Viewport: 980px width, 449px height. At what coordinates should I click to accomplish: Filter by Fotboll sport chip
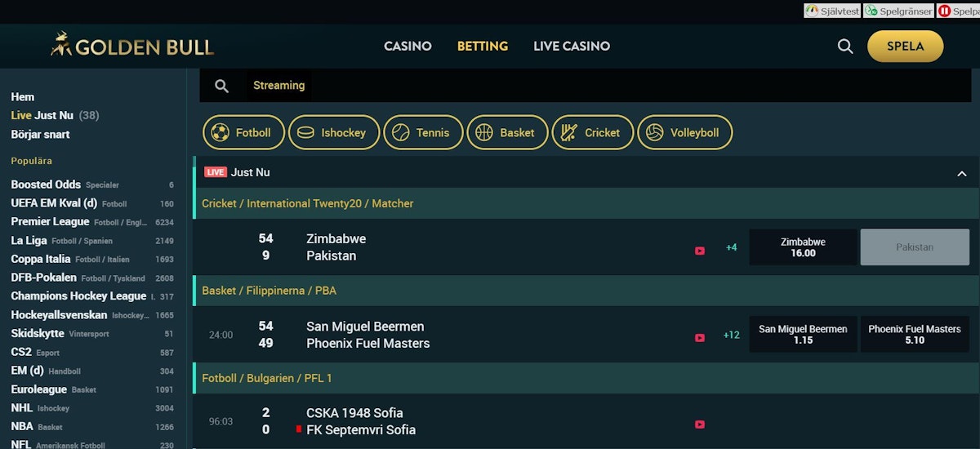243,132
